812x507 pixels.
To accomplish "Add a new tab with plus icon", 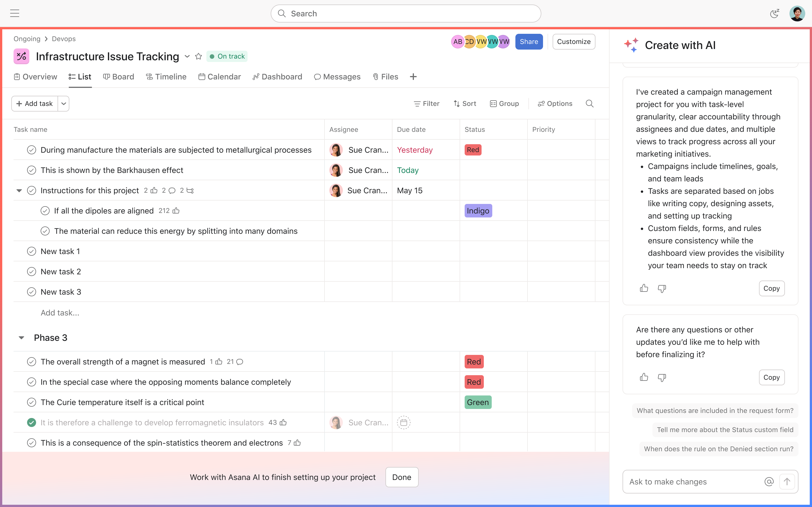I will point(413,77).
